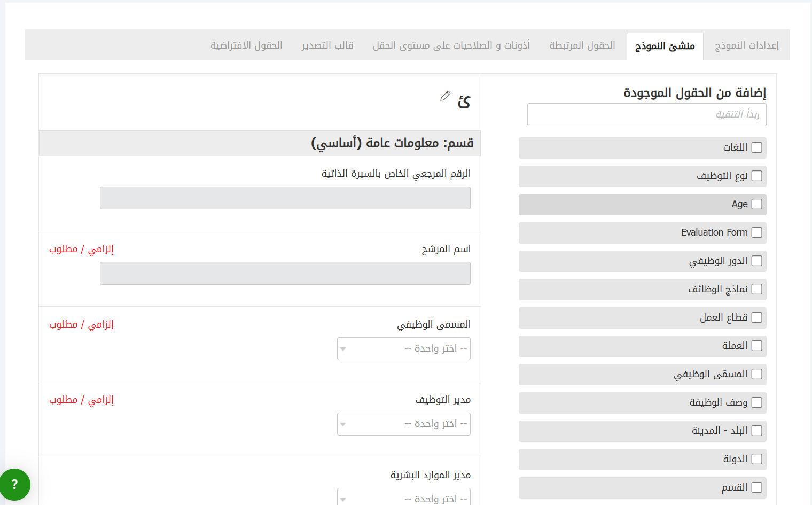
Task: Enable the Evaluation Form checkbox
Action: tap(756, 232)
